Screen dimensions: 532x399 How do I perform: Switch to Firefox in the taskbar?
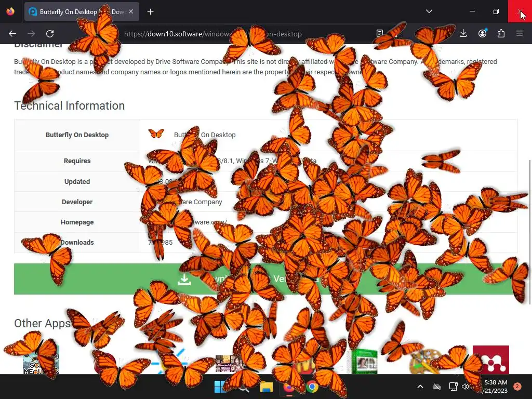pos(289,387)
